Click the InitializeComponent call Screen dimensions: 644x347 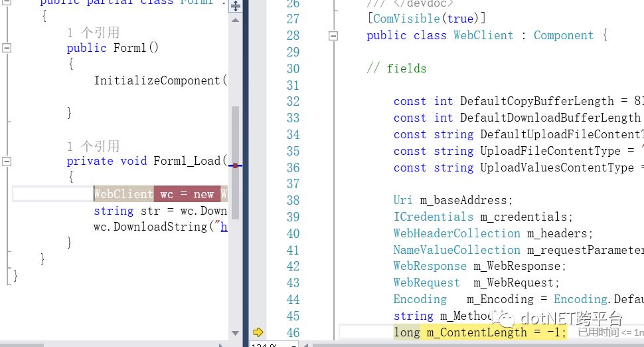(x=160, y=80)
